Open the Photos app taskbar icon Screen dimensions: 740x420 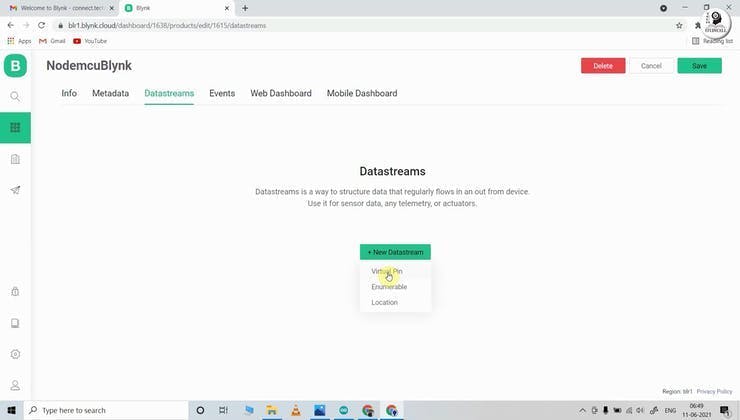(x=320, y=410)
